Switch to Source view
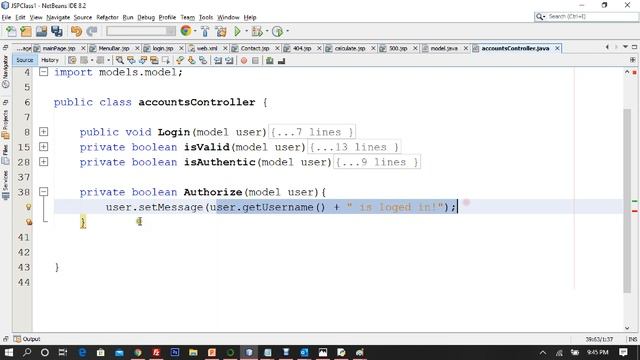Viewport: 640px width, 360px height. pos(24,60)
